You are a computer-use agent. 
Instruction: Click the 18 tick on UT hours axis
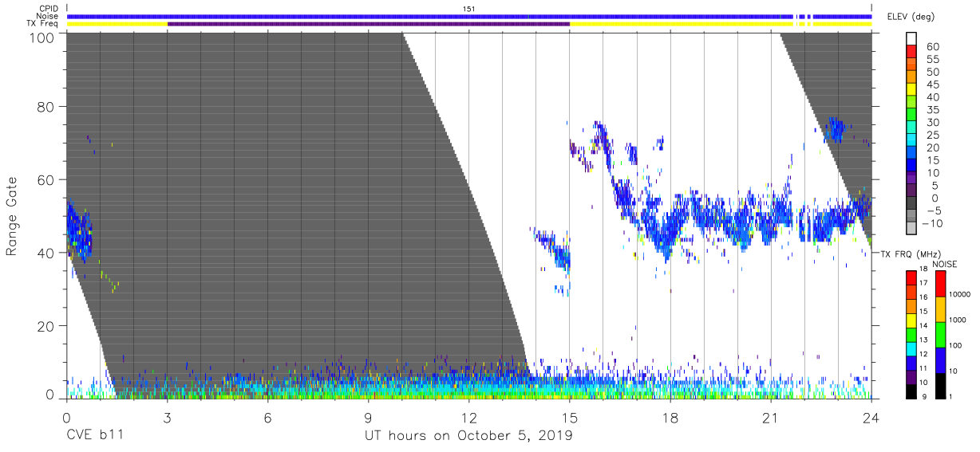(670, 416)
